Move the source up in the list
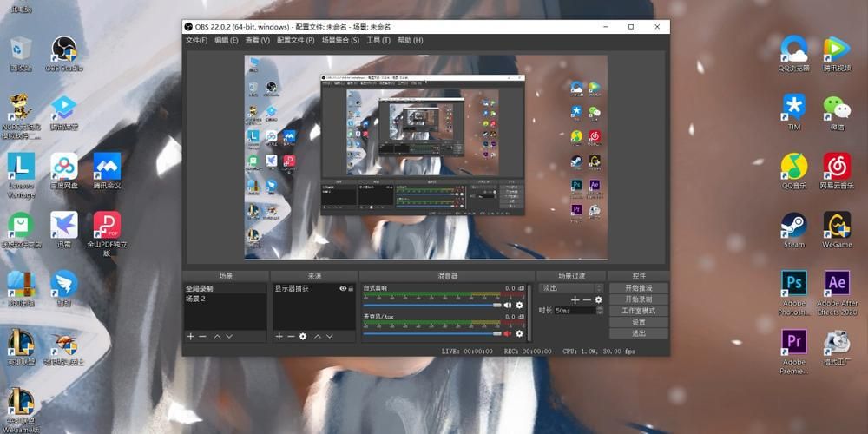Viewport: 868px width, 434px height. (318, 336)
